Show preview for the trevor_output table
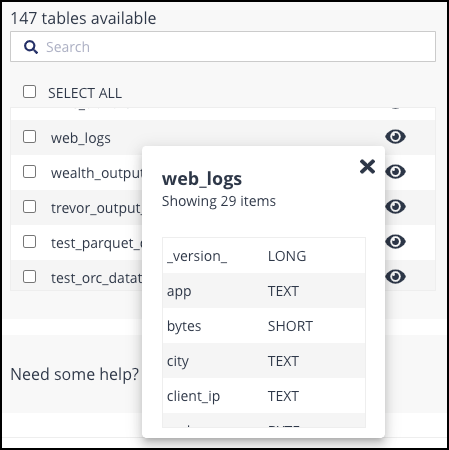Screen dimensions: 449x450 pyautogui.click(x=395, y=207)
